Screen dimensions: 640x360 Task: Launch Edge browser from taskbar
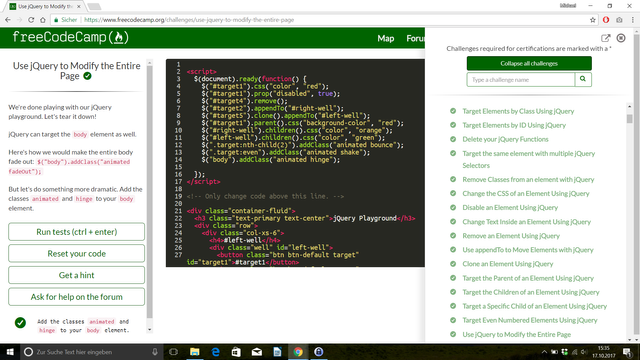(216, 352)
